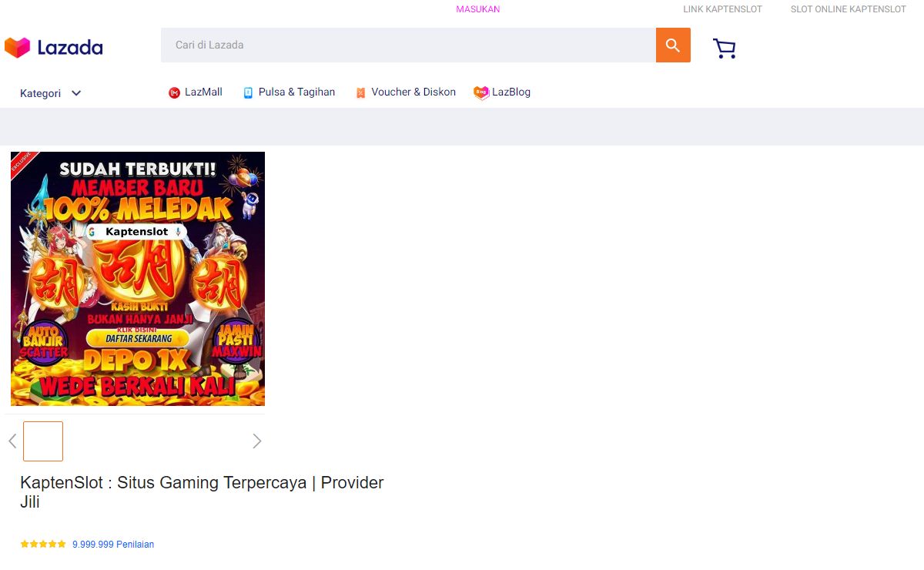The width and height of the screenshot is (924, 570).
Task: Click the main Kaptenslot product image
Action: point(138,279)
